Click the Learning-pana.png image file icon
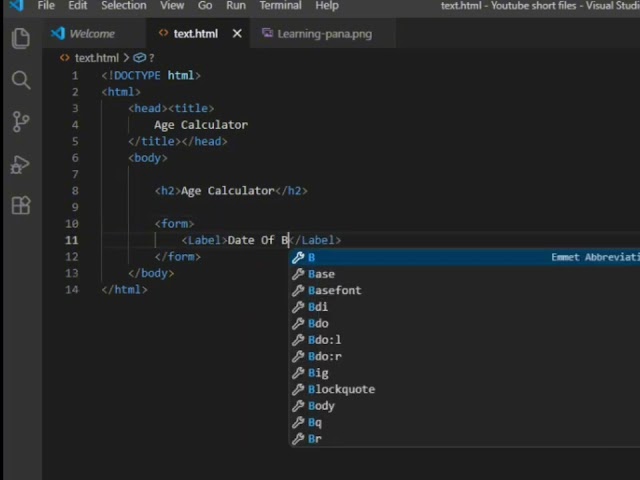The image size is (640, 480). (267, 33)
